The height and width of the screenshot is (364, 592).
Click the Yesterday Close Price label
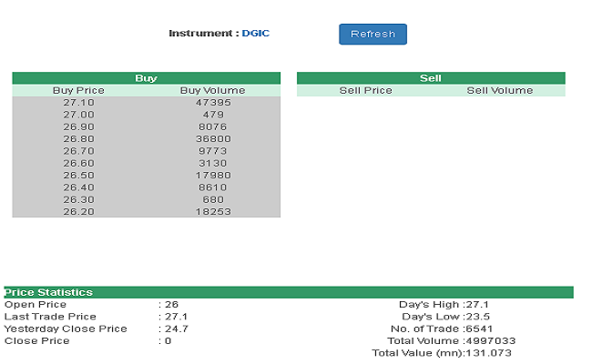point(66,329)
